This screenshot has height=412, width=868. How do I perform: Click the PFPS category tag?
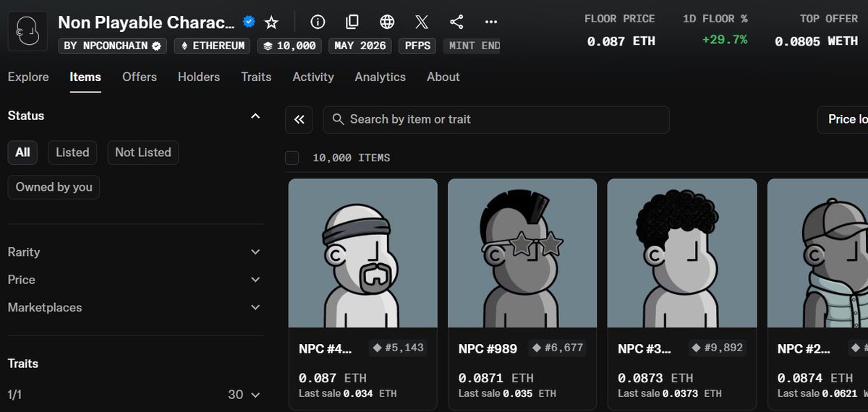tap(416, 46)
